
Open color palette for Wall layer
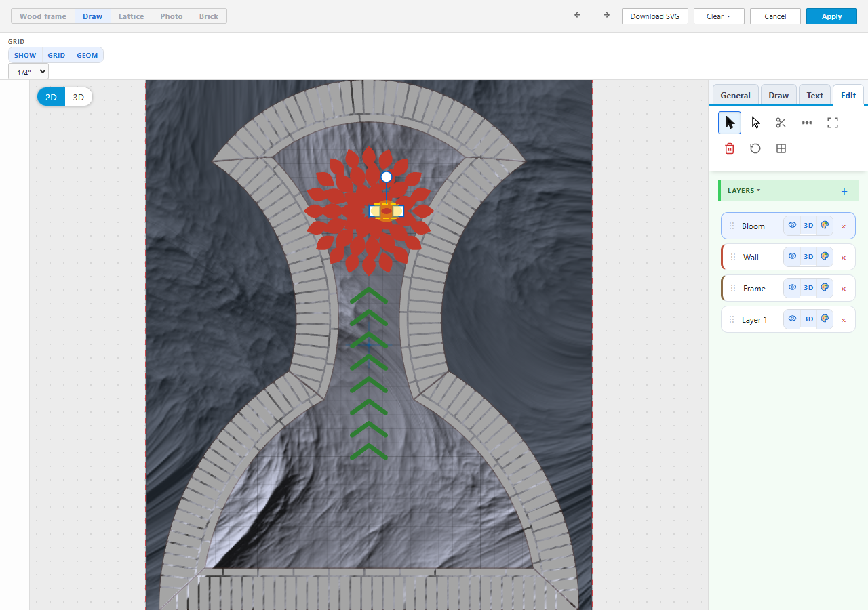click(x=825, y=257)
